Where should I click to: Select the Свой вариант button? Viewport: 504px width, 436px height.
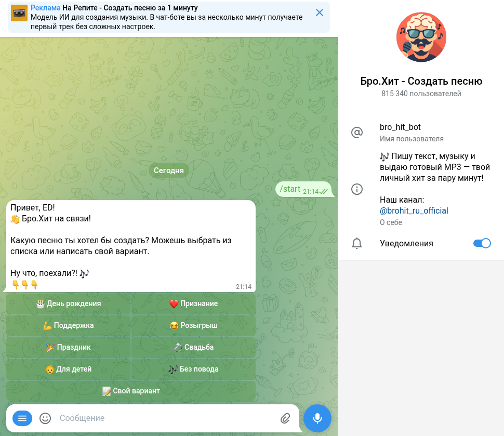(x=131, y=391)
